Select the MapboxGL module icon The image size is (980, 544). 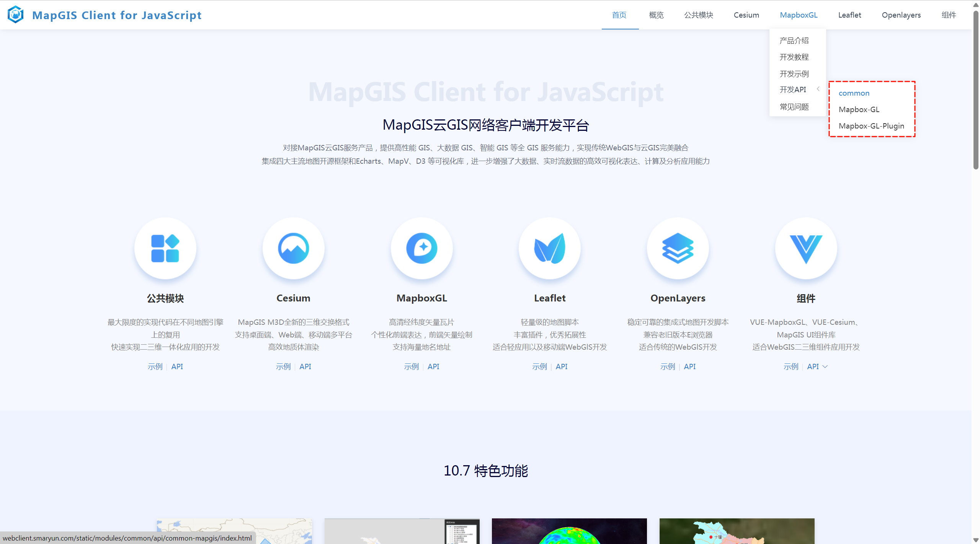click(x=421, y=248)
